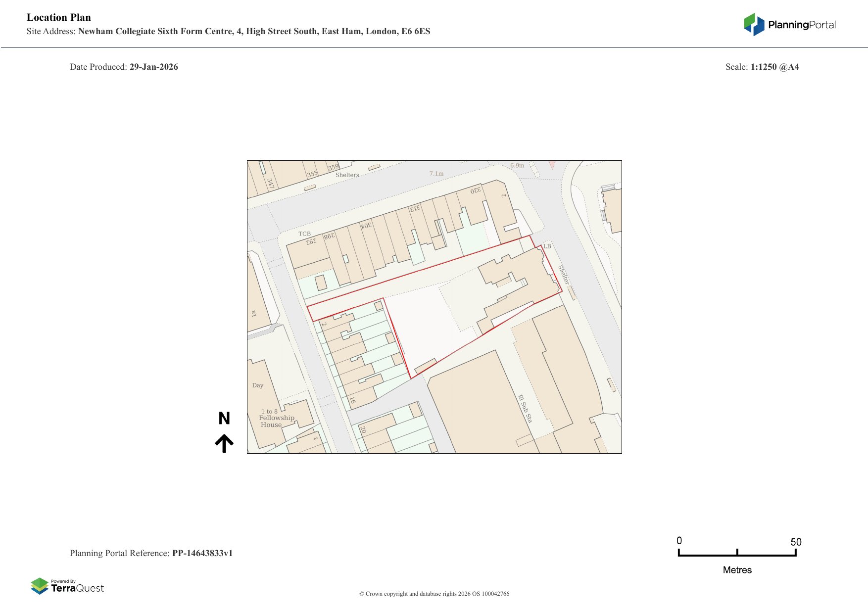
Task: Click the letter N above the arrow
Action: coord(224,419)
